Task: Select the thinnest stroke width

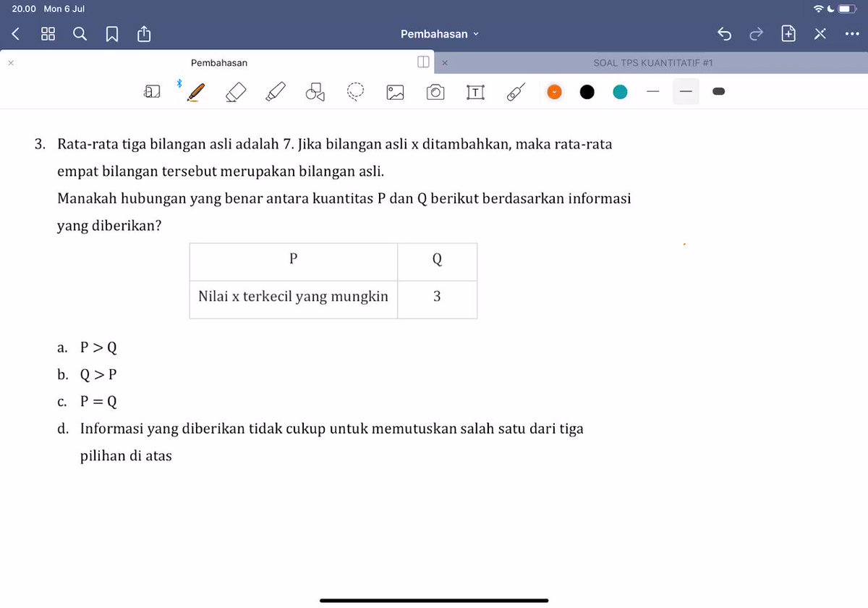Action: tap(653, 91)
